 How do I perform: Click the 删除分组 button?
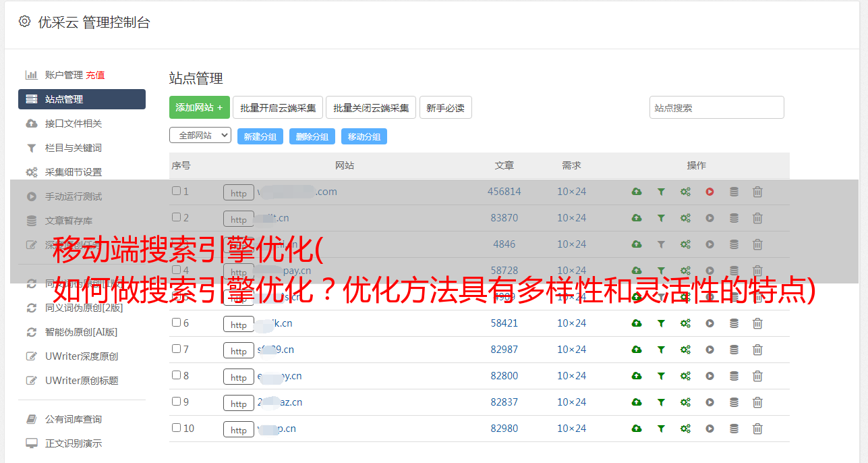(312, 136)
